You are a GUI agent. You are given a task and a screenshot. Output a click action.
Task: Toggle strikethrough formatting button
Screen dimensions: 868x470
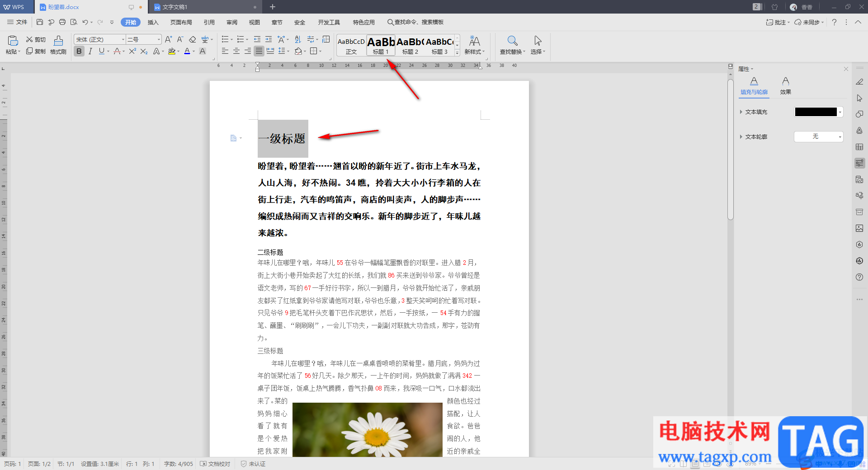(117, 52)
